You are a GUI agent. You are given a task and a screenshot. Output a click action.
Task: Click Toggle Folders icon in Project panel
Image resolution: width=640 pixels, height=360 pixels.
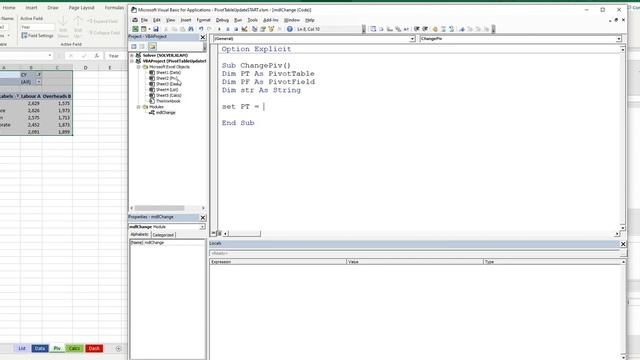[152, 46]
